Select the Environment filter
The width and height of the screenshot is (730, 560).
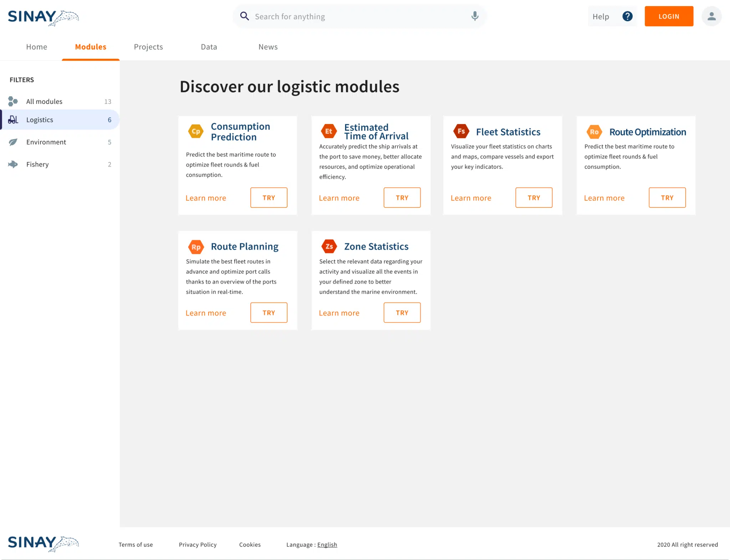tap(46, 142)
